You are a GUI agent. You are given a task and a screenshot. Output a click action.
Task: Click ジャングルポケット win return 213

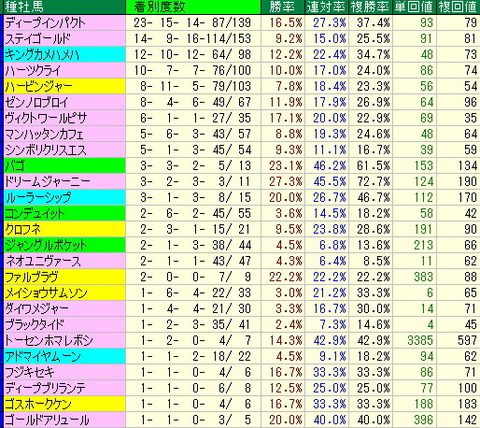coord(424,245)
